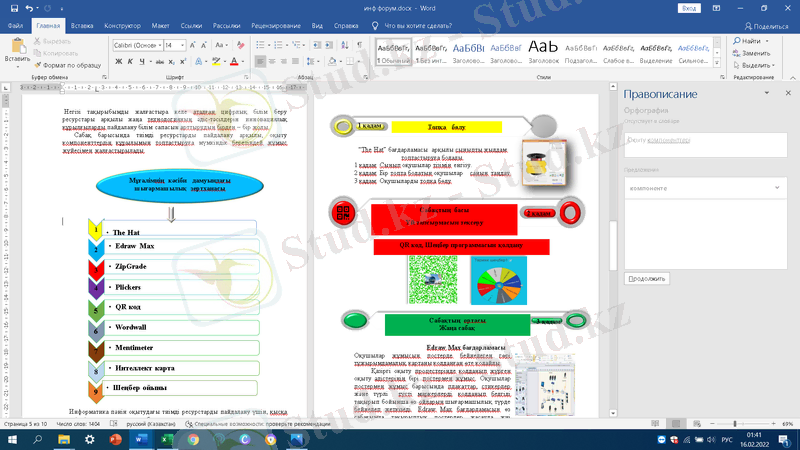Toggle show paragraph marks (¶)
Screen dimensions: 800x450
pos(359,45)
